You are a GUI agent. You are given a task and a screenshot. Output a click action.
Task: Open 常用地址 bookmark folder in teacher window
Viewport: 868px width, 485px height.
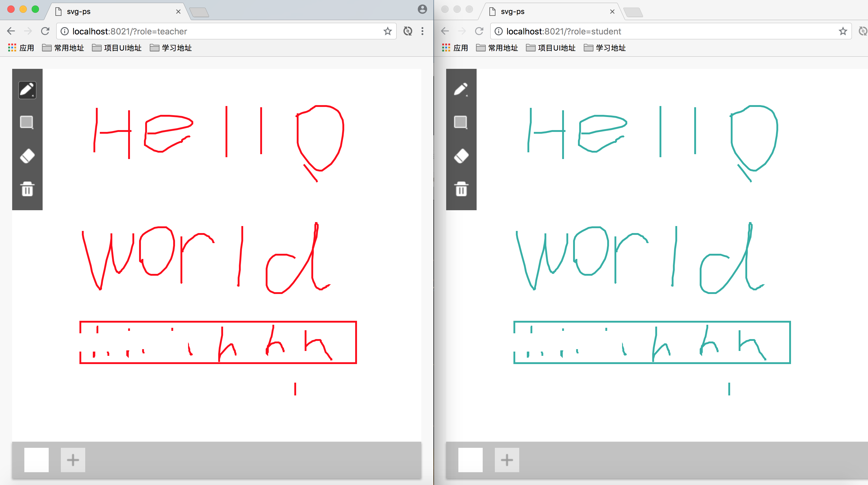coord(63,48)
